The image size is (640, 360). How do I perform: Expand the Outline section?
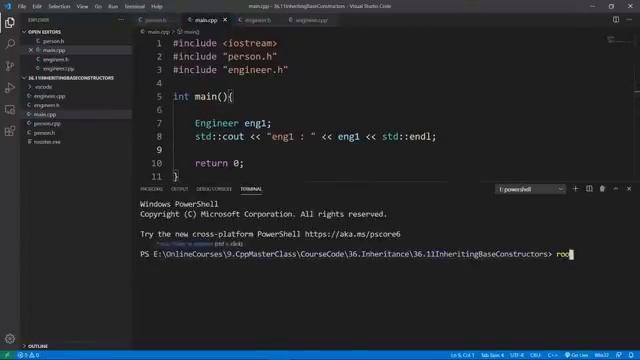pos(38,346)
